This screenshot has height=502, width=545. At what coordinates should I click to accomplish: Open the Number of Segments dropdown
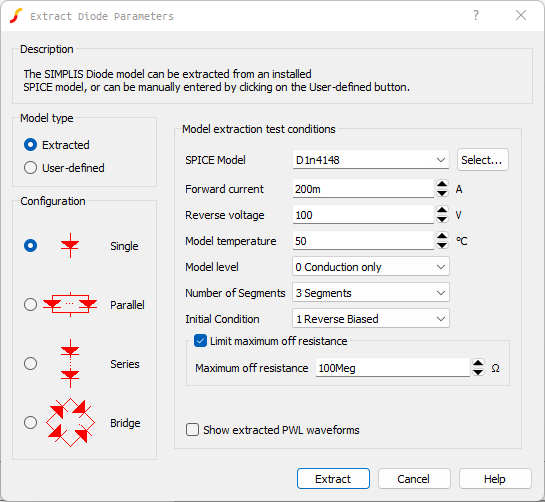click(371, 293)
